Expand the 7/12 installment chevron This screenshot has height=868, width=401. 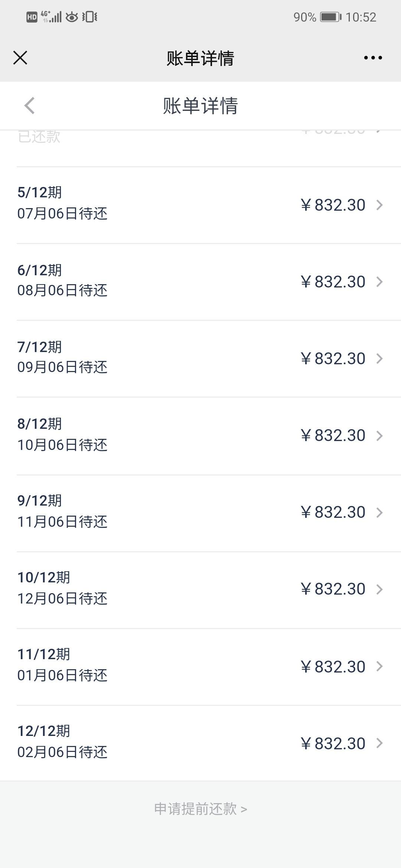379,359
